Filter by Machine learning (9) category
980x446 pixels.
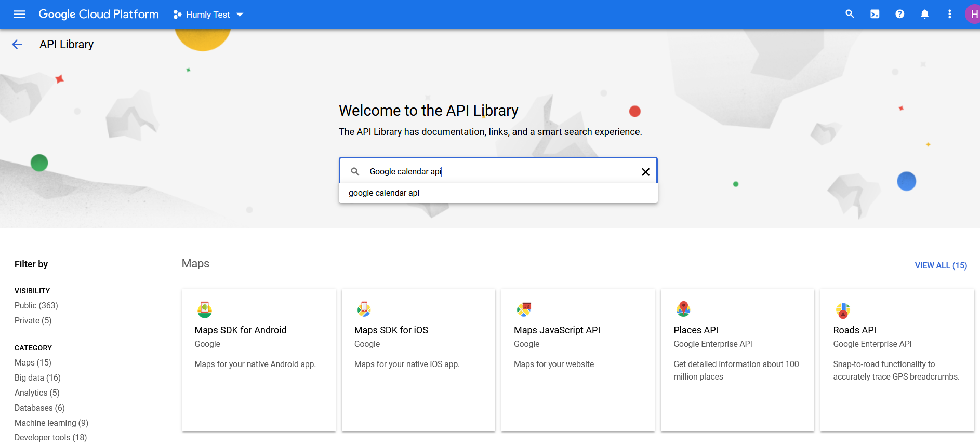[51, 423]
